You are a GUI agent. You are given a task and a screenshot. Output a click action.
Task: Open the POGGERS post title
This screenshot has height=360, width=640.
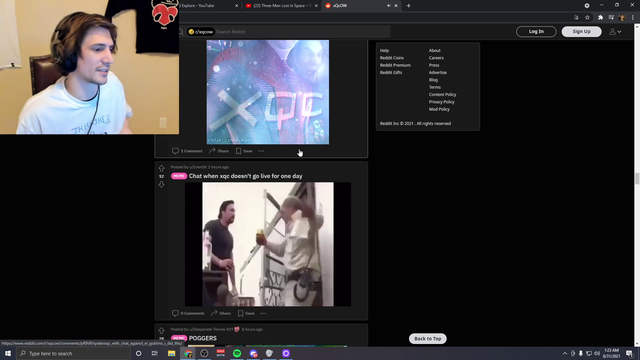[x=203, y=338]
